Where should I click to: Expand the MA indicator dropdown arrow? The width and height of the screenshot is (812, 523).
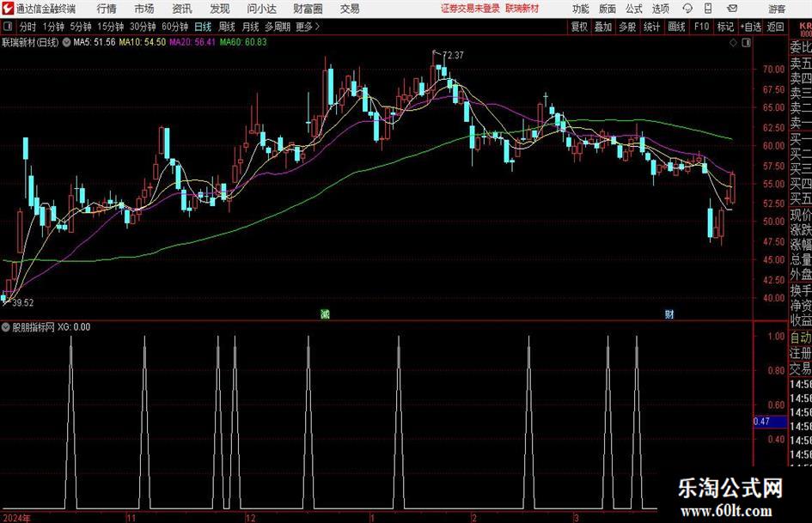coord(66,42)
